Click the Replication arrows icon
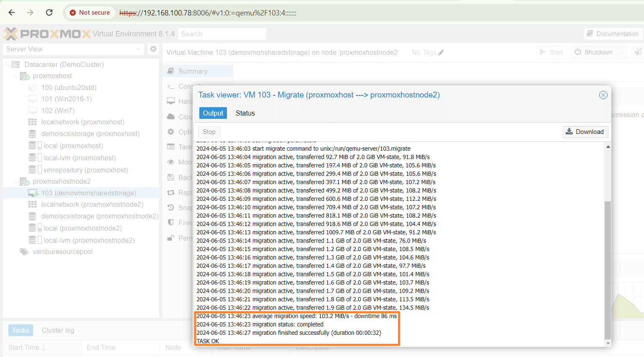Image resolution: width=644 pixels, height=357 pixels. coord(171,193)
